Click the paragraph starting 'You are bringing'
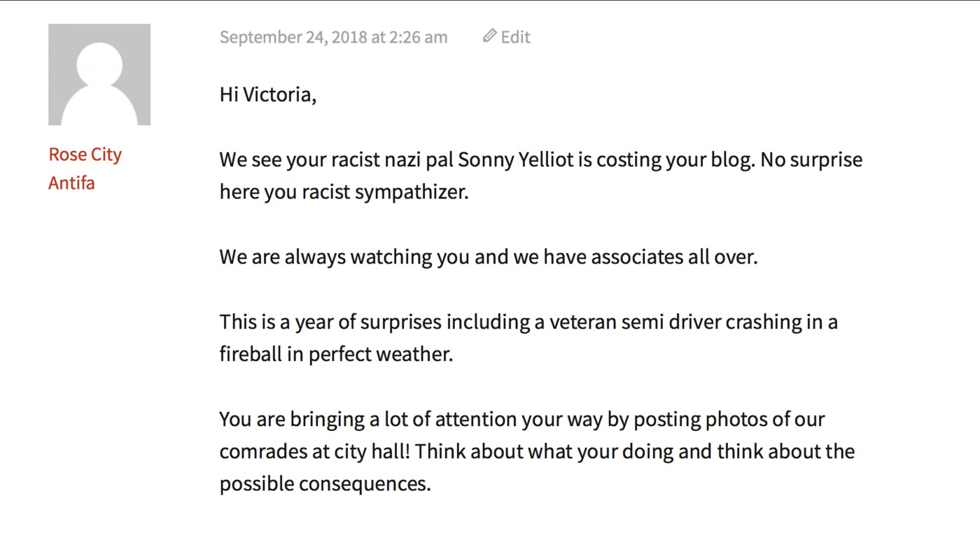 coord(537,451)
